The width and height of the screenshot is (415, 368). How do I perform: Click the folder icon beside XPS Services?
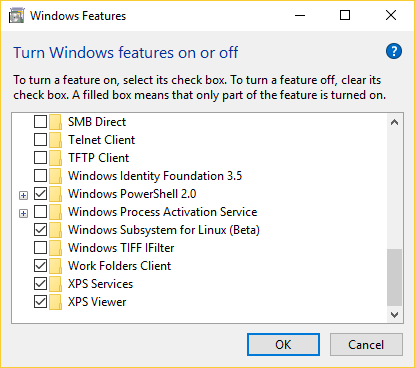[55, 284]
